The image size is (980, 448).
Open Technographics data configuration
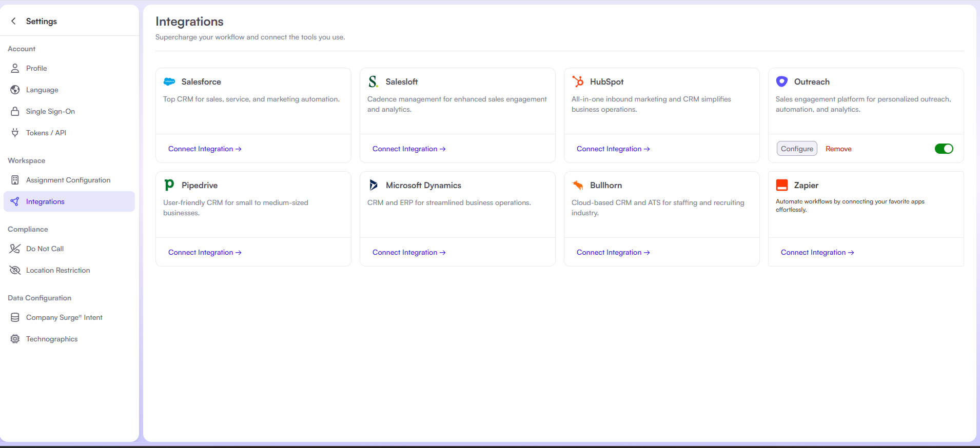tap(52, 339)
